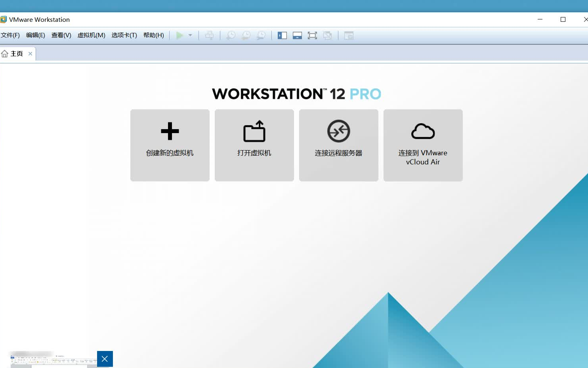Enter full screen mode via toolbar icon
588x368 pixels.
(x=312, y=36)
